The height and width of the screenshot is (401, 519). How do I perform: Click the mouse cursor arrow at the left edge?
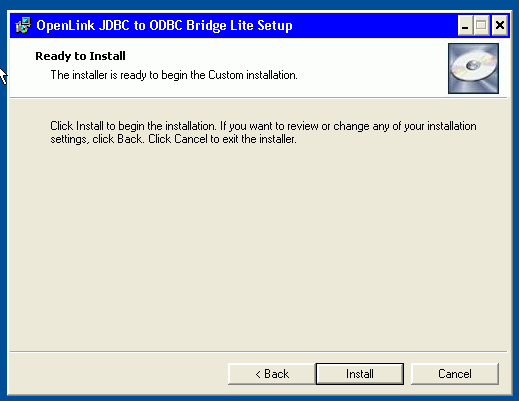[3, 76]
